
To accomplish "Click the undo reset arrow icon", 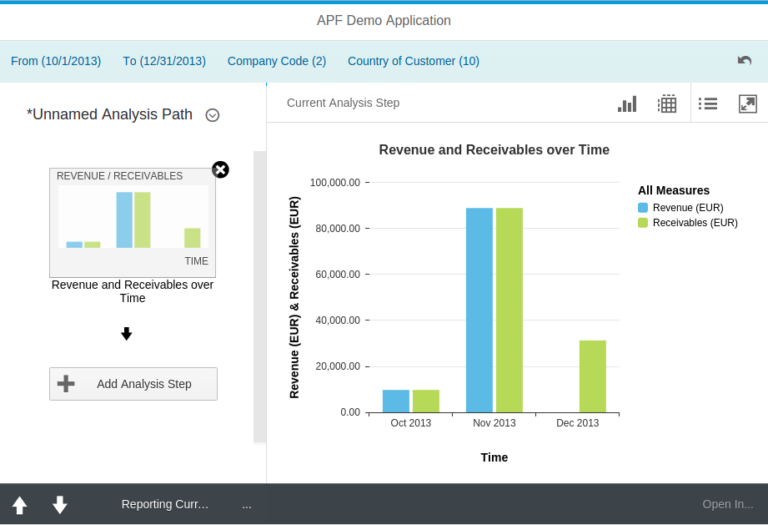I will [744, 61].
